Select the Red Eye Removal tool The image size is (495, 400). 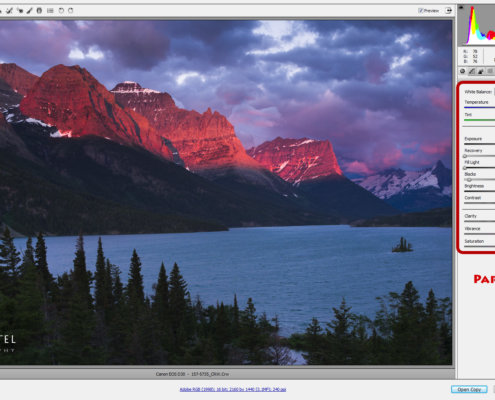[x=20, y=11]
